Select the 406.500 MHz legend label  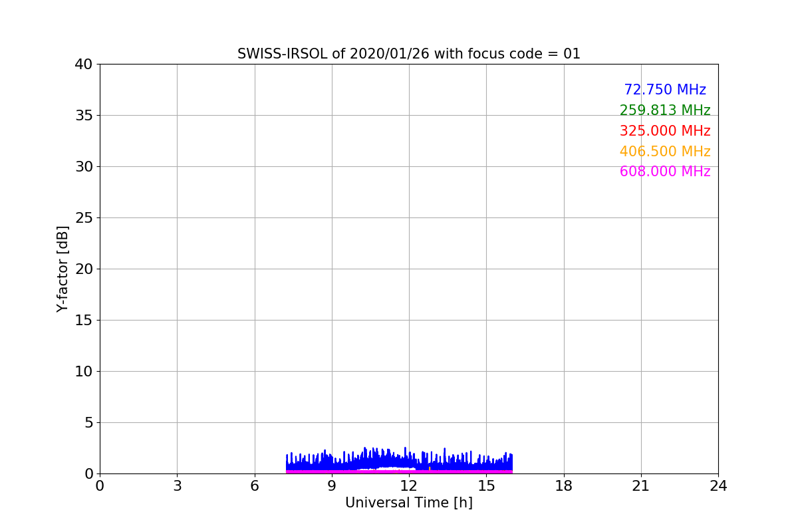[x=665, y=152]
